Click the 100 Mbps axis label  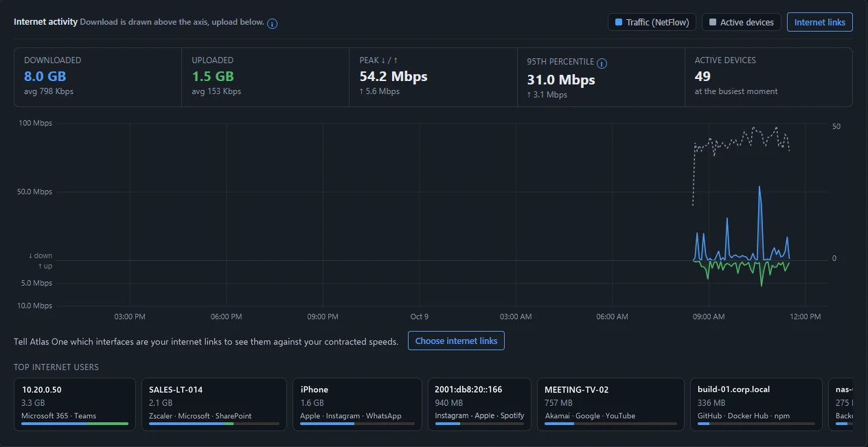(35, 124)
